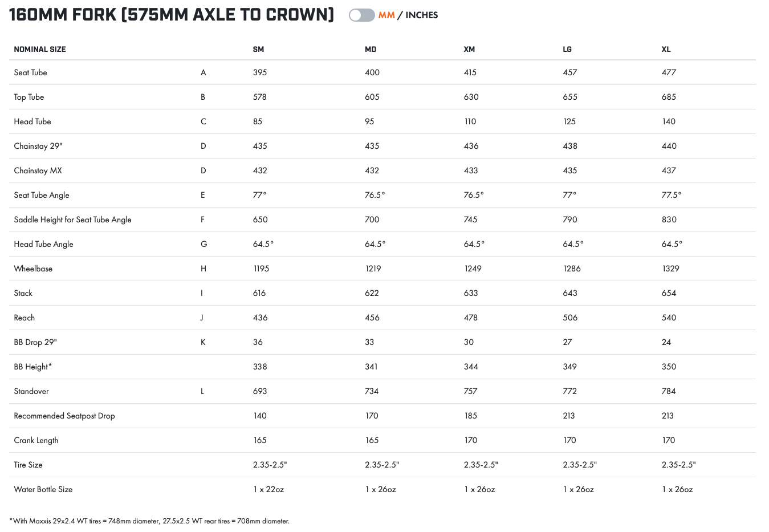Click the orange MM unit label
This screenshot has height=532, width=769.
386,15
